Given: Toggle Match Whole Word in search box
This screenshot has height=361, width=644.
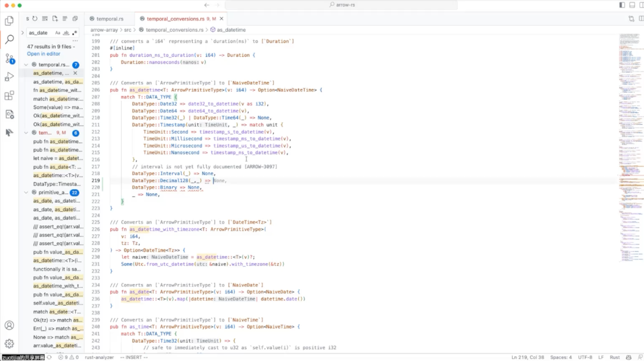Looking at the screenshot, I should (x=66, y=33).
